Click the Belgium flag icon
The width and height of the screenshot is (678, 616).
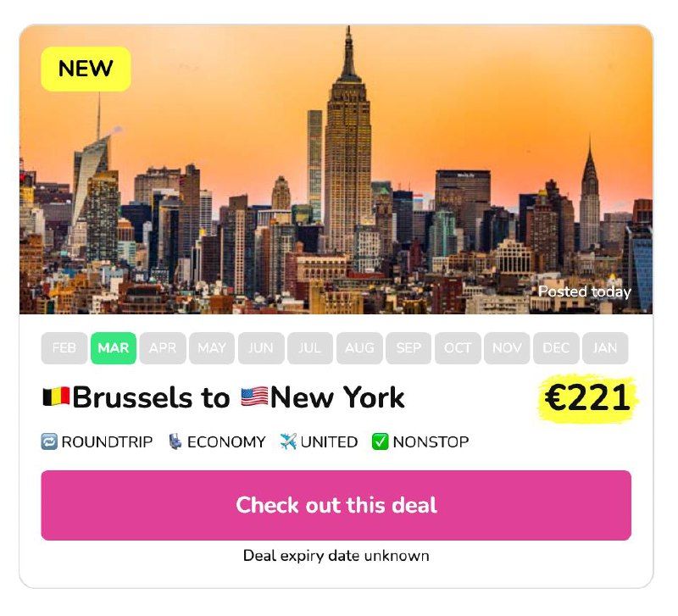pos(56,397)
